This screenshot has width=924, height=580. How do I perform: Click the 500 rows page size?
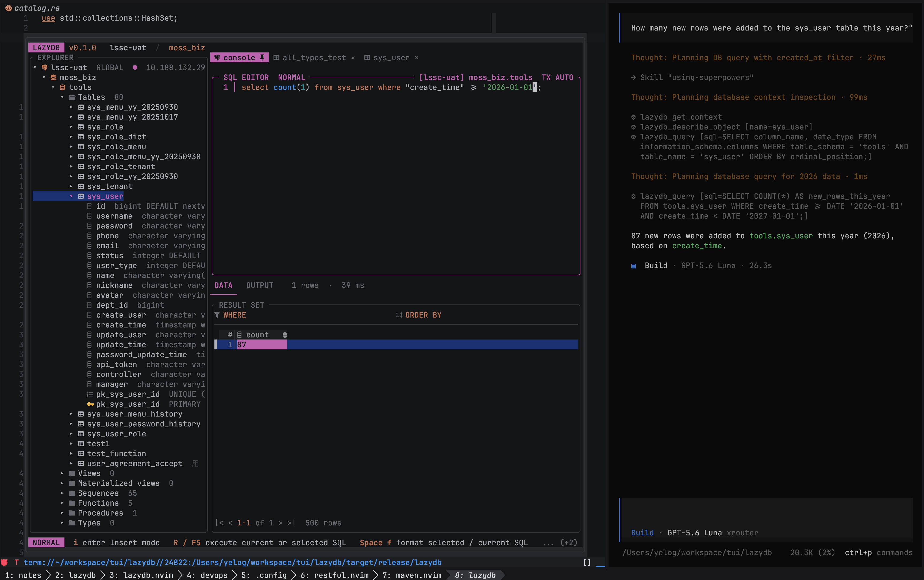tap(323, 523)
